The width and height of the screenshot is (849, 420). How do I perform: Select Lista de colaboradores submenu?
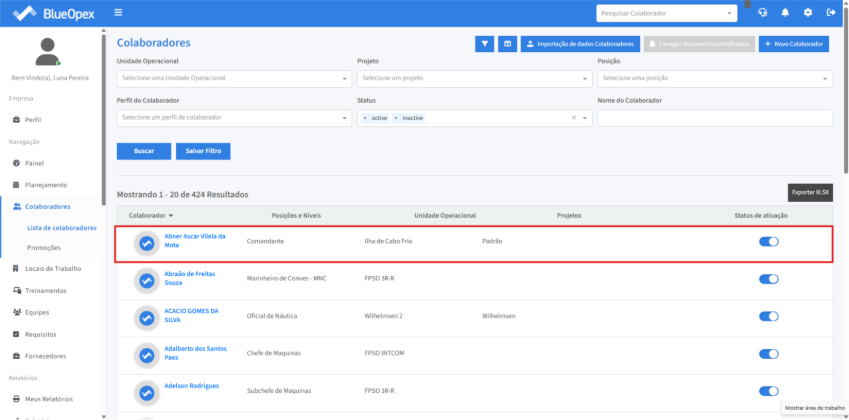click(x=62, y=228)
